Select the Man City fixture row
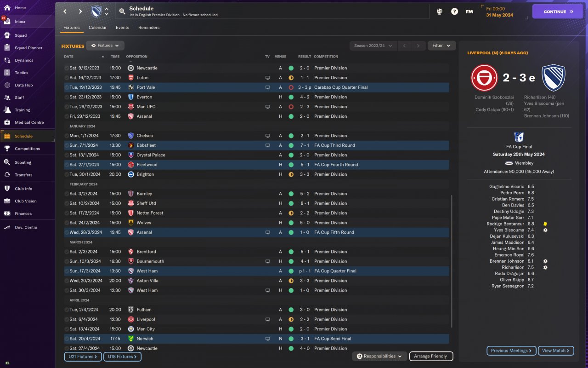Viewport: 588px width, 368px height. pos(256,329)
